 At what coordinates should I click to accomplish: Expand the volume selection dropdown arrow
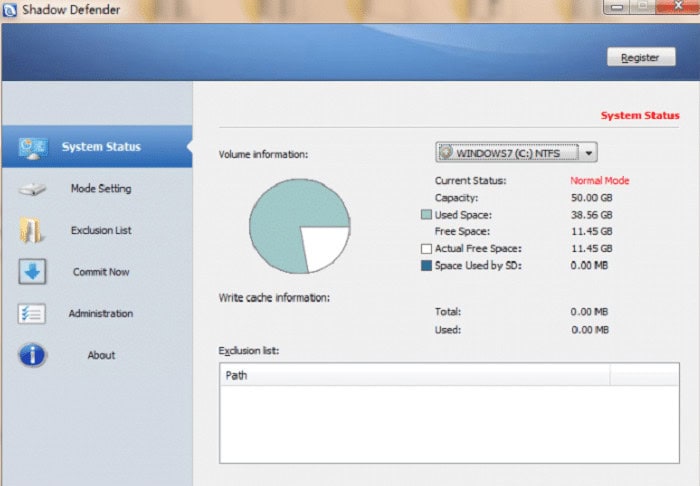(588, 153)
